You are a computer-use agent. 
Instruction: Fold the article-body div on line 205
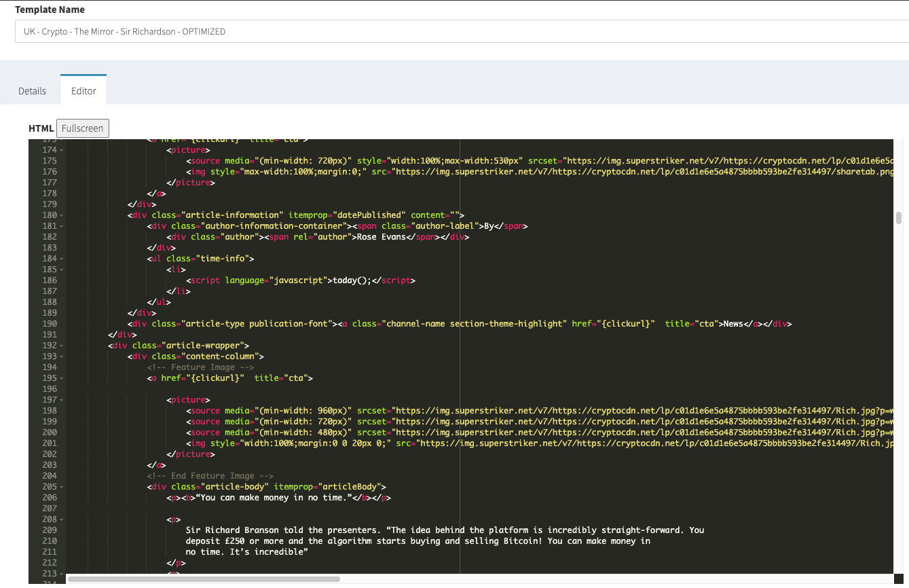pos(61,487)
